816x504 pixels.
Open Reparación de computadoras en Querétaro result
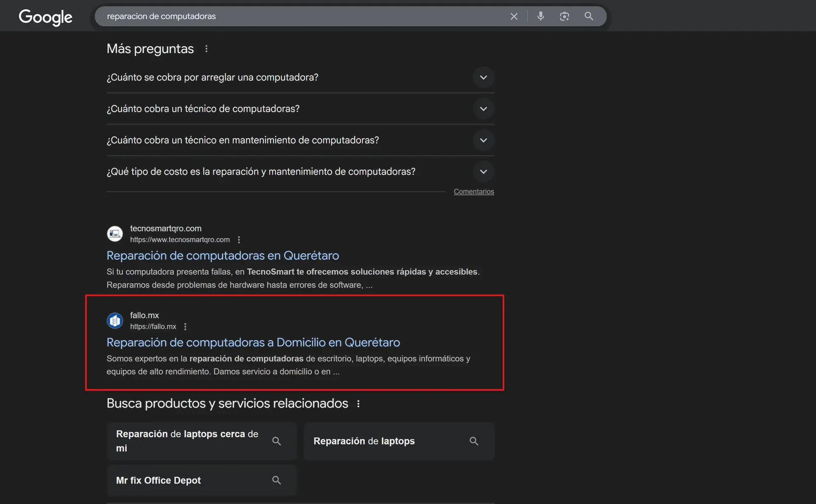(223, 256)
